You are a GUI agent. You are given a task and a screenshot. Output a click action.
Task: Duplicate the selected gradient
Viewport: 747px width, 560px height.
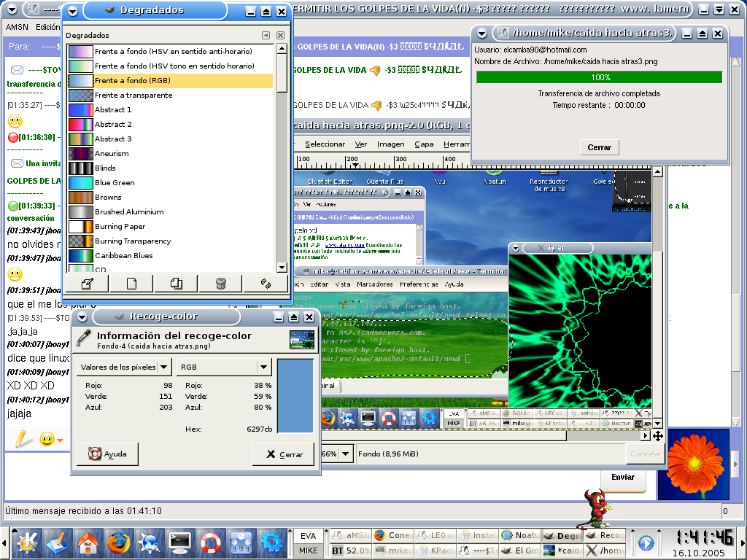(177, 284)
